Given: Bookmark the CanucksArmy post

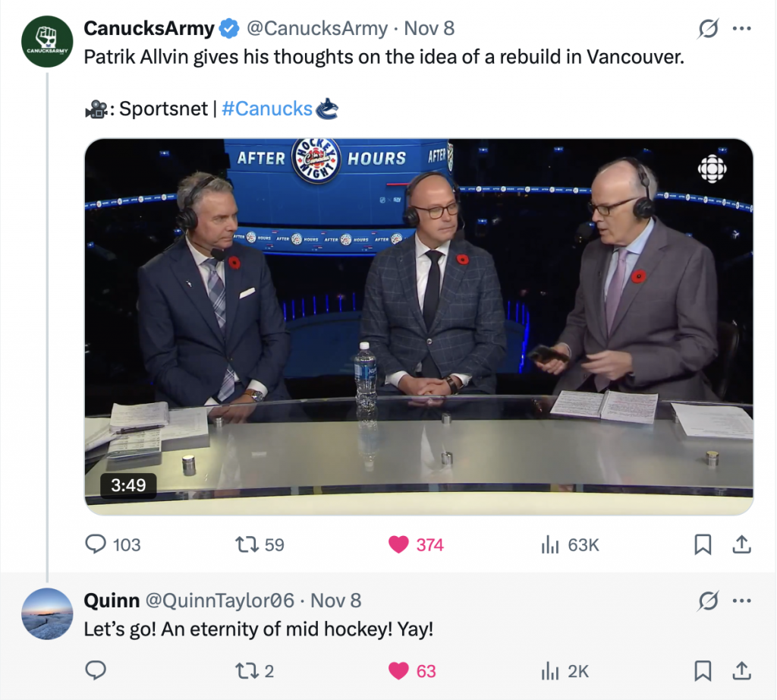Looking at the screenshot, I should (703, 544).
